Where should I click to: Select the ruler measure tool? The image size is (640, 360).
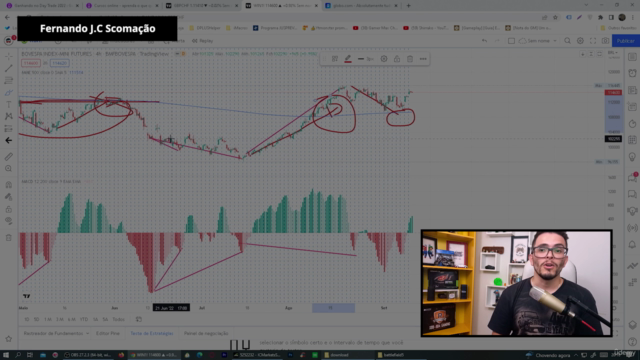9,156
